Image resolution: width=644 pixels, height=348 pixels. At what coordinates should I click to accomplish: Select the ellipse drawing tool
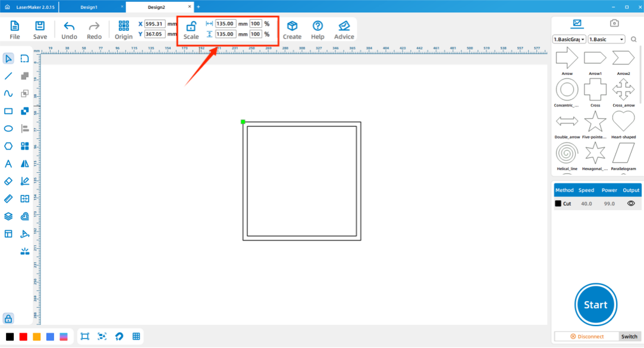[8, 128]
